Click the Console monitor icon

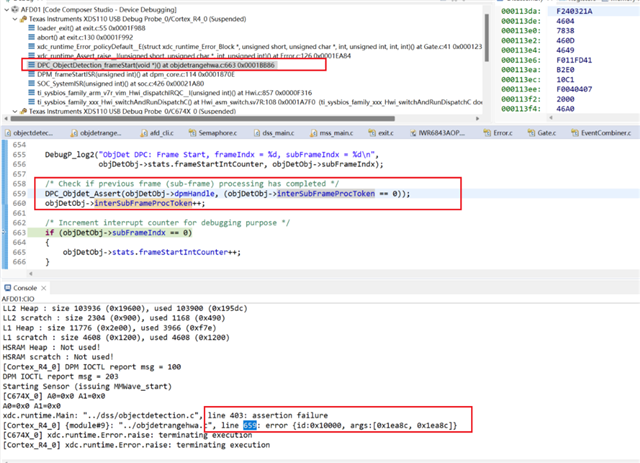pos(8,288)
